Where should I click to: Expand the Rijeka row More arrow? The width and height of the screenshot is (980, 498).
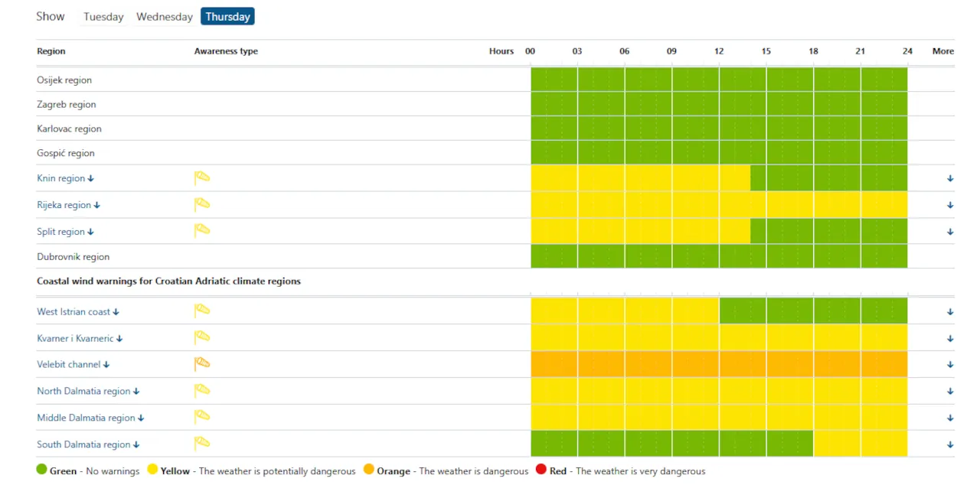coord(950,205)
